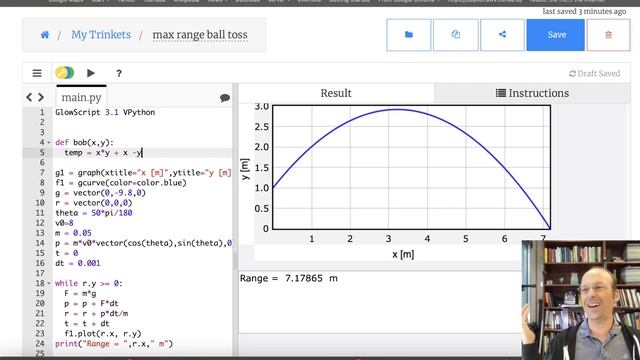
Task: Select the main.py file tab
Action: pos(81,97)
